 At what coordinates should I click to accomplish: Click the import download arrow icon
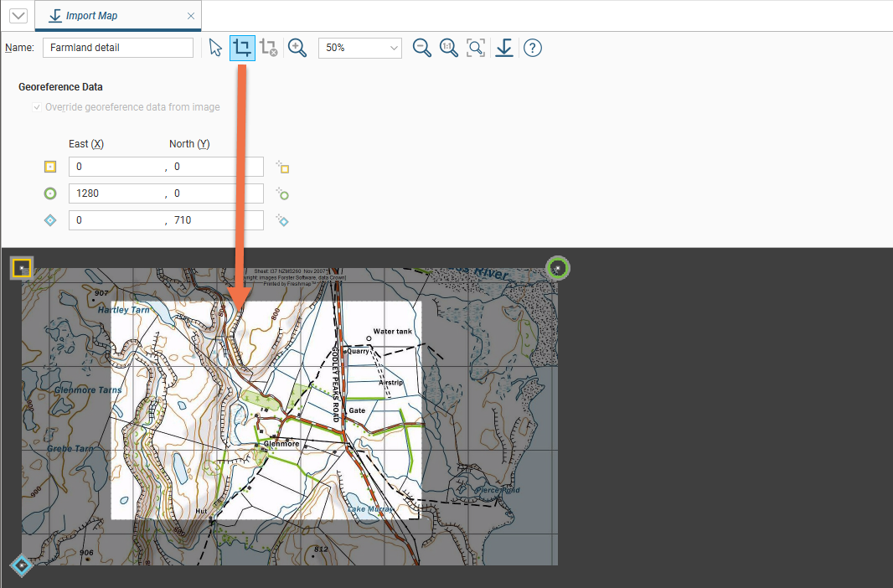503,48
